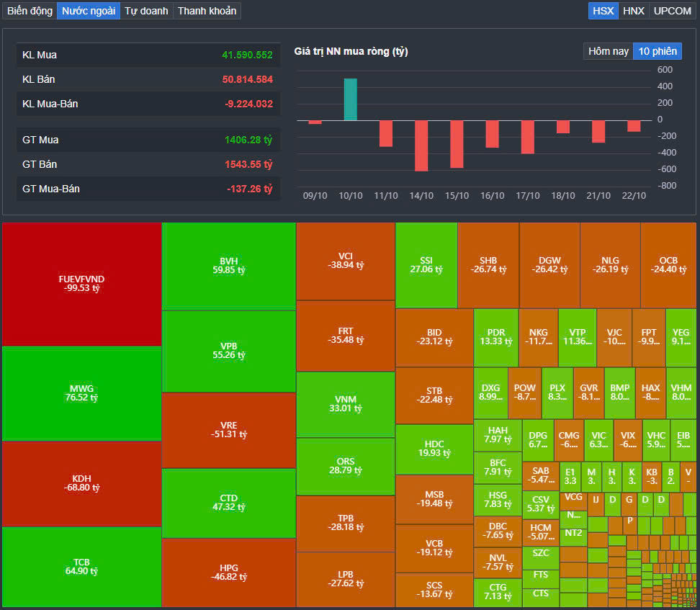This screenshot has width=700, height=610.
Task: Select the CTG 7.13 tỷ cell
Action: coord(498,593)
